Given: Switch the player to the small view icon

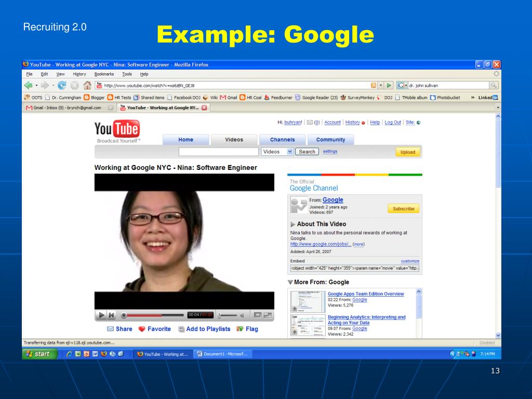Looking at the screenshot, I should click(x=258, y=315).
